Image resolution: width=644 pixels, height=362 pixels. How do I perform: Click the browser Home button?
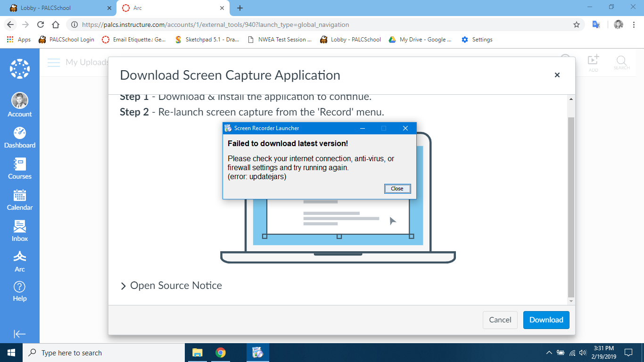click(x=56, y=25)
